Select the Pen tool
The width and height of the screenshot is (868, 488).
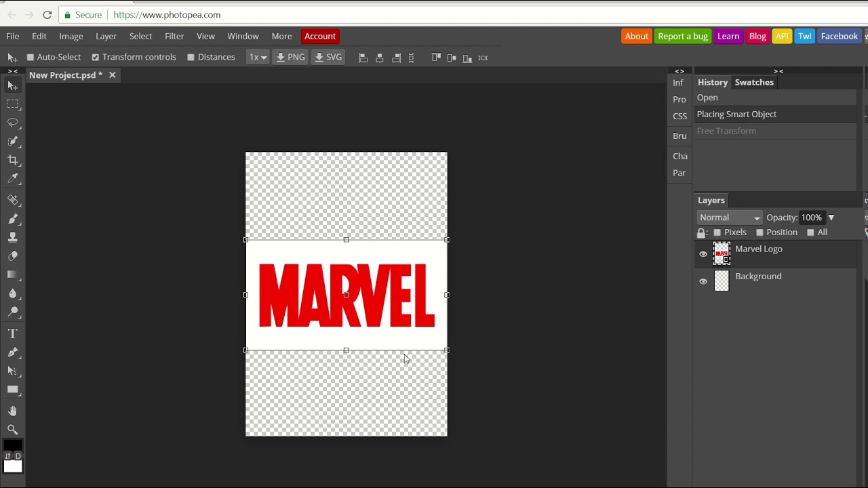pos(12,352)
